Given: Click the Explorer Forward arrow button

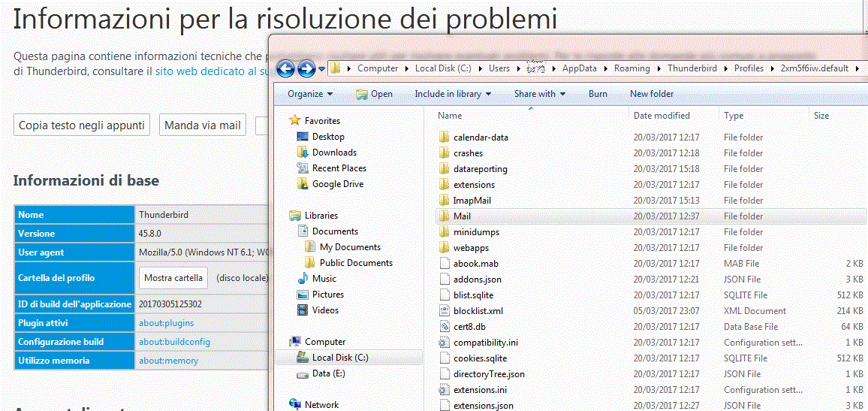Looking at the screenshot, I should (306, 68).
